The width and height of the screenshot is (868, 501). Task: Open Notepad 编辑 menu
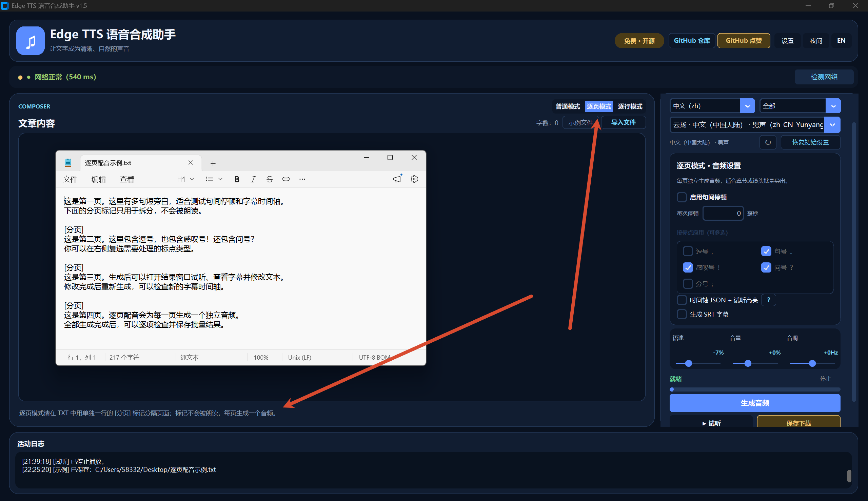[98, 179]
